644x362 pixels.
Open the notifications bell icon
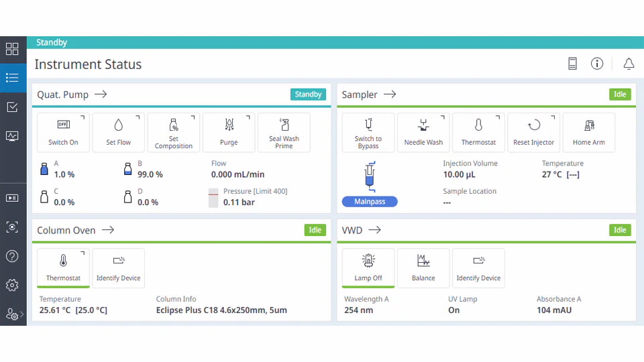click(629, 64)
